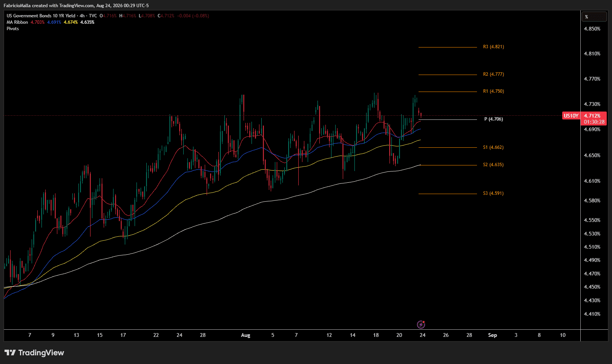Click the 01:30:28 bar countdown timer
612x364 pixels.
pyautogui.click(x=594, y=122)
